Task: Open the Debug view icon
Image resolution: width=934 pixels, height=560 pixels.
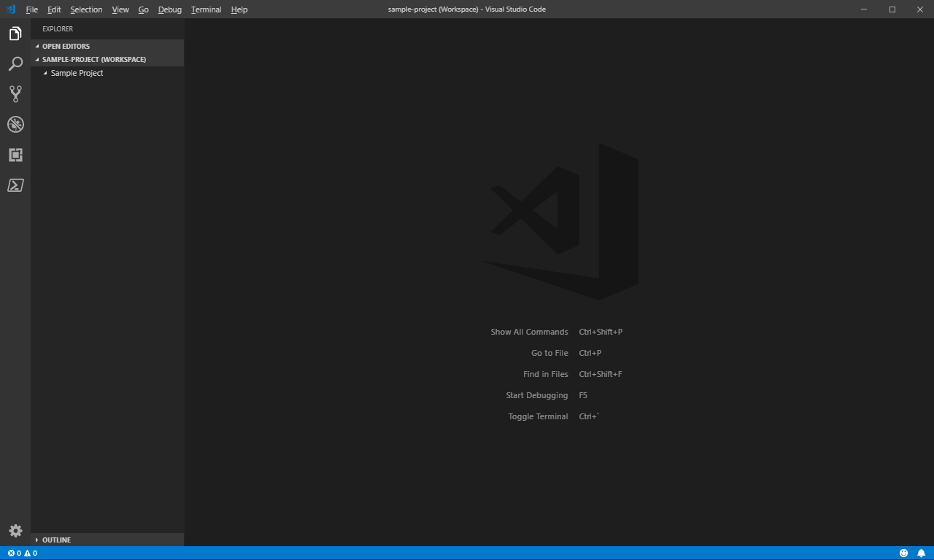Action: [15, 124]
